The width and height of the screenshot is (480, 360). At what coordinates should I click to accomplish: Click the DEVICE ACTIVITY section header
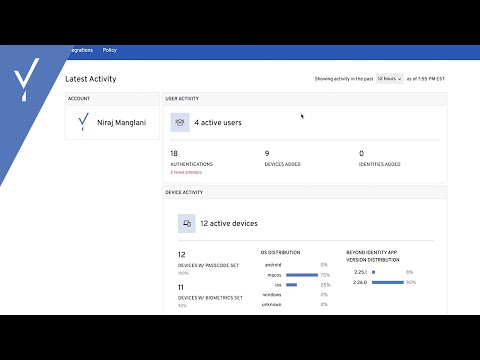[x=184, y=192]
